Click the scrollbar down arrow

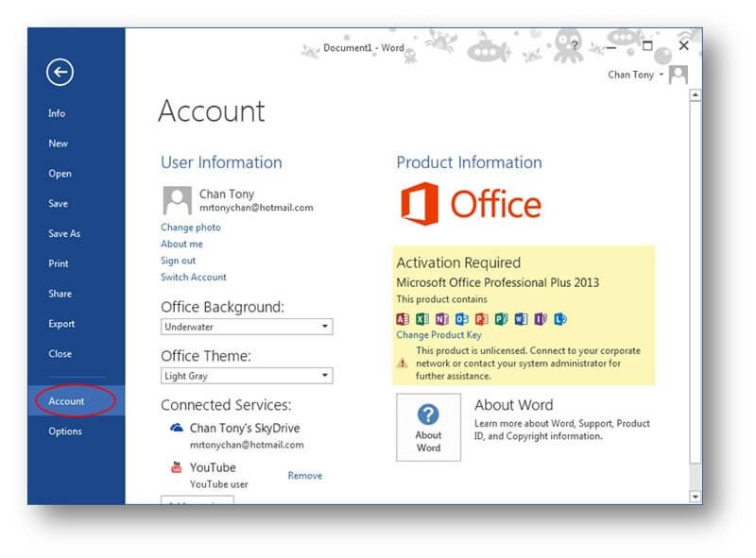coord(695,497)
